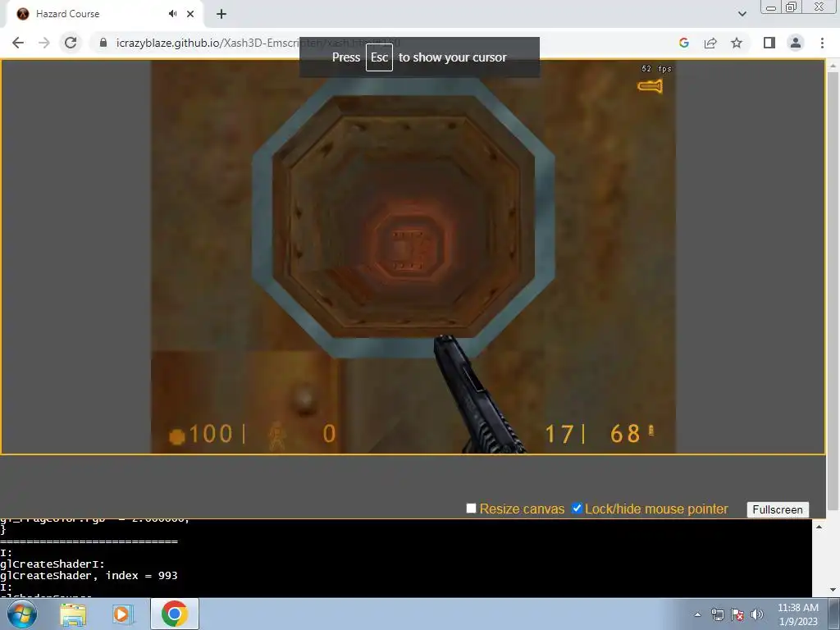The width and height of the screenshot is (840, 630).
Task: Open a new tab with the plus button
Action: 221,14
